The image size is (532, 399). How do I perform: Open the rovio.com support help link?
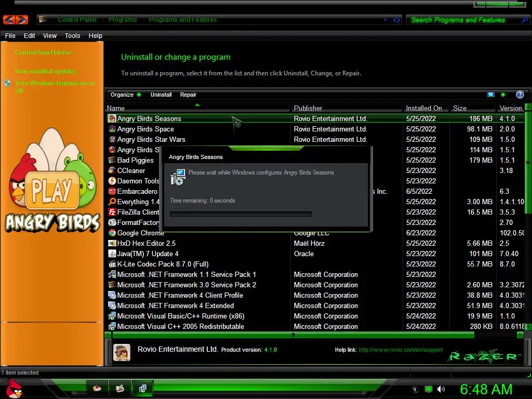[401, 350]
